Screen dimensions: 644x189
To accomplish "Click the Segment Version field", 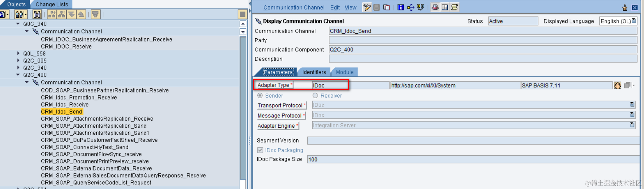I will pyautogui.click(x=473, y=141).
